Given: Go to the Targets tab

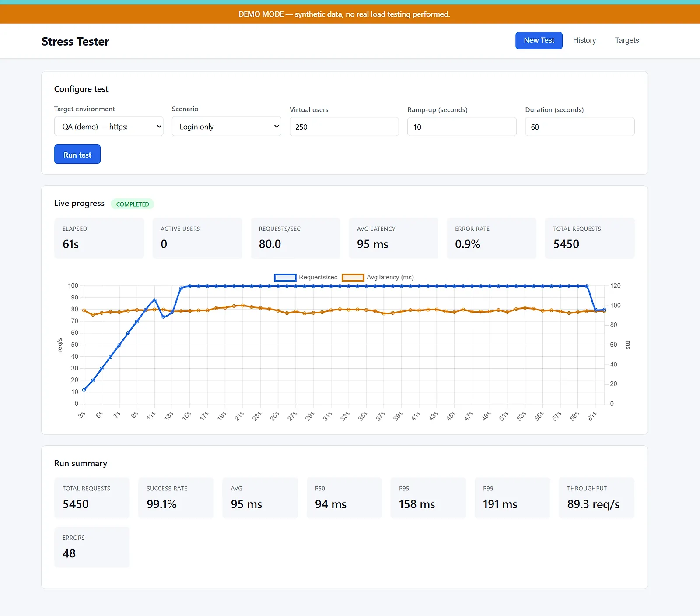Looking at the screenshot, I should click(627, 40).
